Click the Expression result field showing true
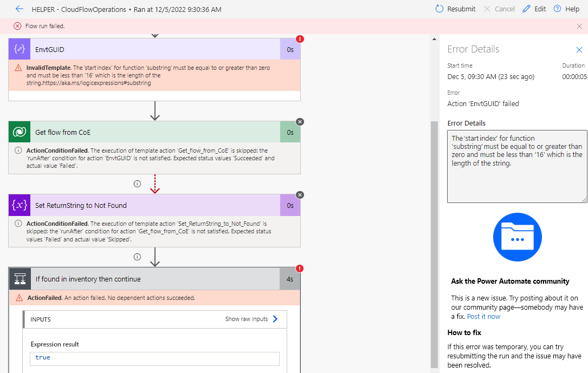Viewport: 588px width, 373px height. tap(154, 357)
